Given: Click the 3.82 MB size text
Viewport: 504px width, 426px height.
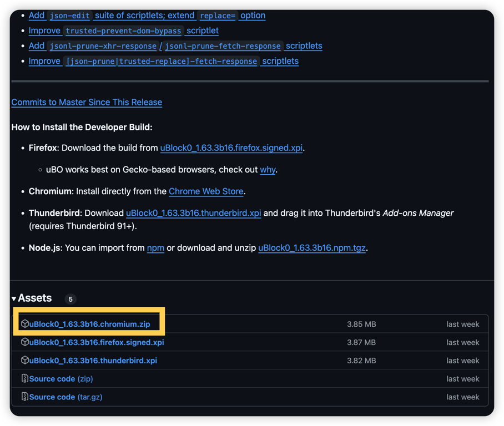Looking at the screenshot, I should click(361, 361).
